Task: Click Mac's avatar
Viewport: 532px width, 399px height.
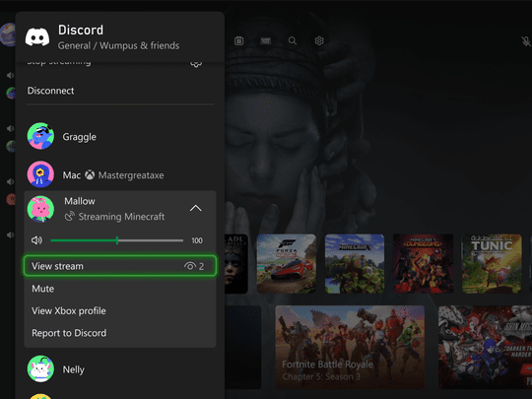Action: click(40, 174)
